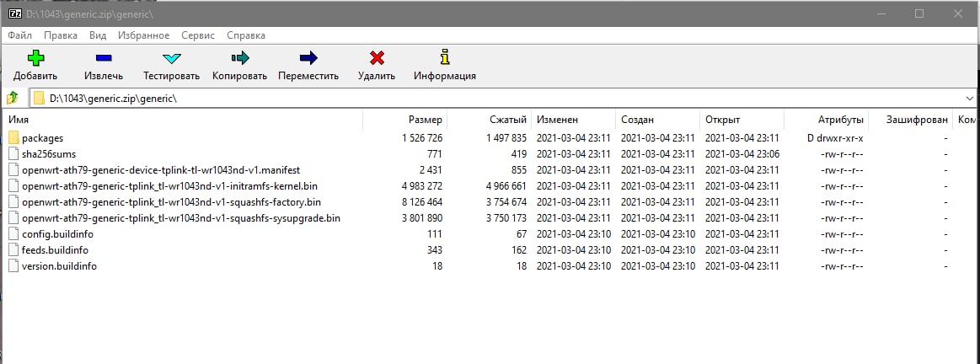This screenshot has height=364, width=980.
Task: Click the Переместить blue arrow icon
Action: point(308,59)
